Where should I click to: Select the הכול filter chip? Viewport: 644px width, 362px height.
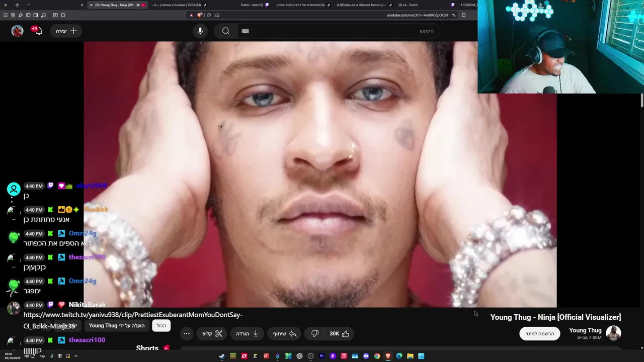coord(161,326)
